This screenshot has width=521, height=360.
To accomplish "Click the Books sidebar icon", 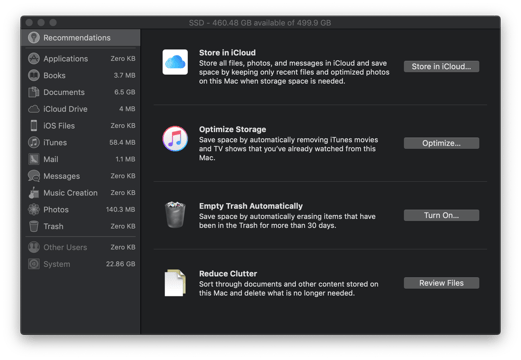I will 34,75.
